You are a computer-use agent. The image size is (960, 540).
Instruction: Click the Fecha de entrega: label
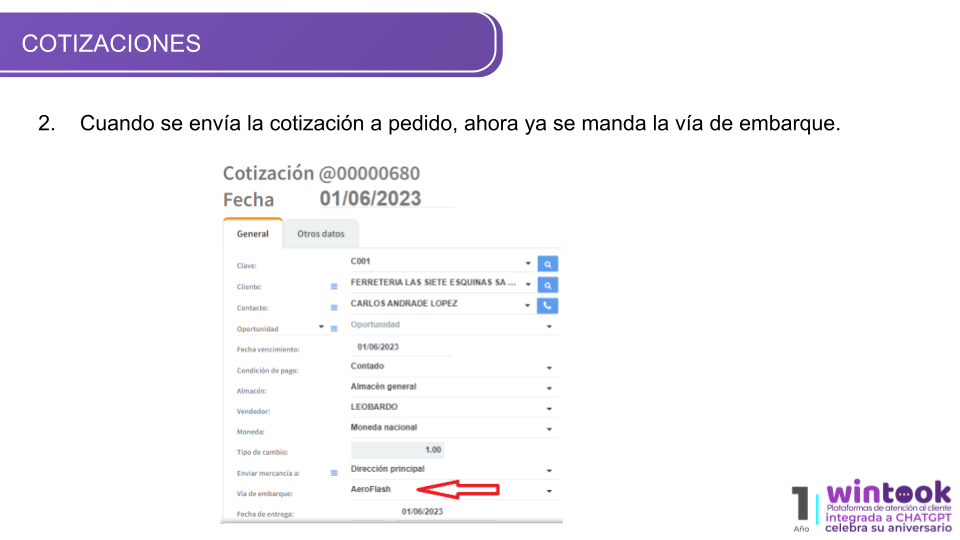click(265, 514)
